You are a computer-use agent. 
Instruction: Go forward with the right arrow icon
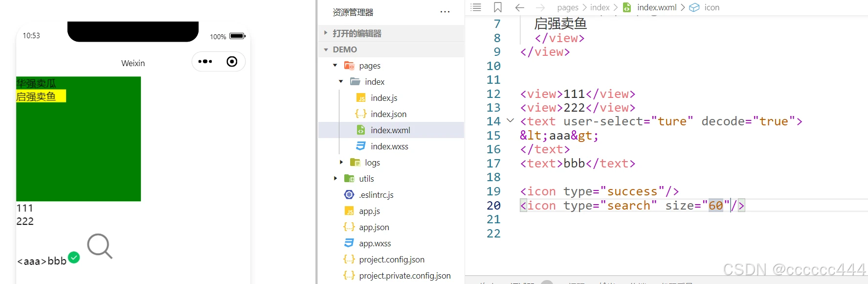tap(540, 7)
